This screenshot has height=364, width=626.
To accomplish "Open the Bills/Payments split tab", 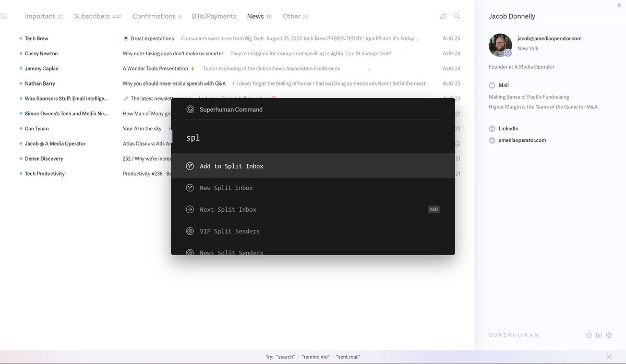I will tap(214, 16).
